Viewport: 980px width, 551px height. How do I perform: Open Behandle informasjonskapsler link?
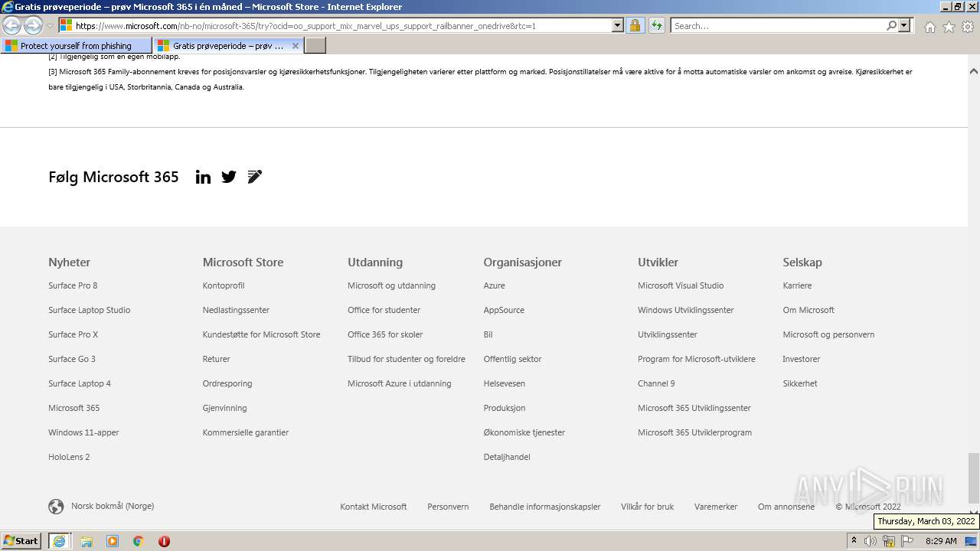544,507
